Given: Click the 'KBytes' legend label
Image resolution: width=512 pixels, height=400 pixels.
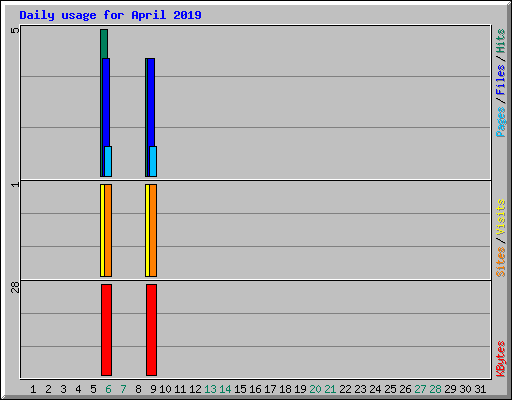Looking at the screenshot, I should 500,359.
